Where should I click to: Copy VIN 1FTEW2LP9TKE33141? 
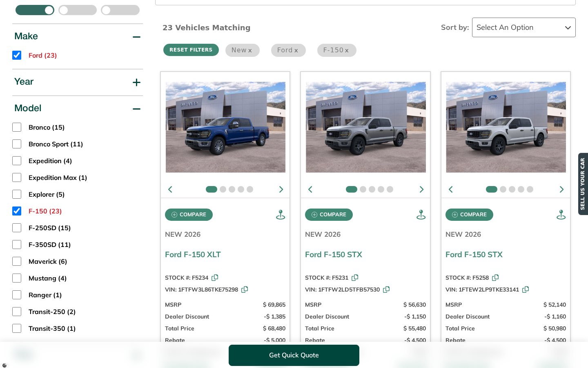[526, 289]
